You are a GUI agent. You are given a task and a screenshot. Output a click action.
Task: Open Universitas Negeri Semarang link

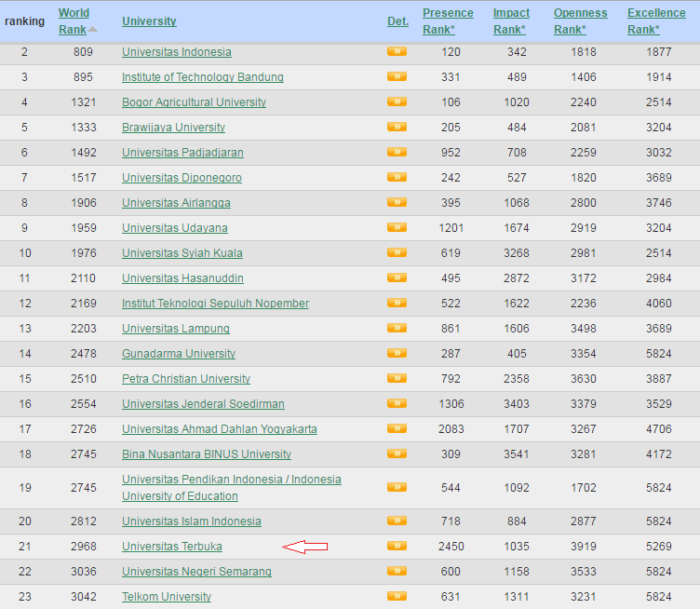tap(197, 572)
